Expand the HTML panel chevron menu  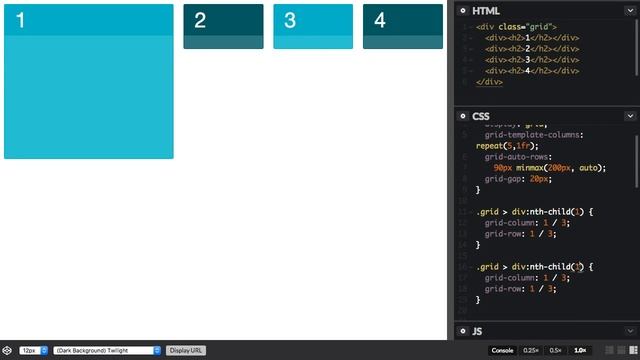click(630, 11)
